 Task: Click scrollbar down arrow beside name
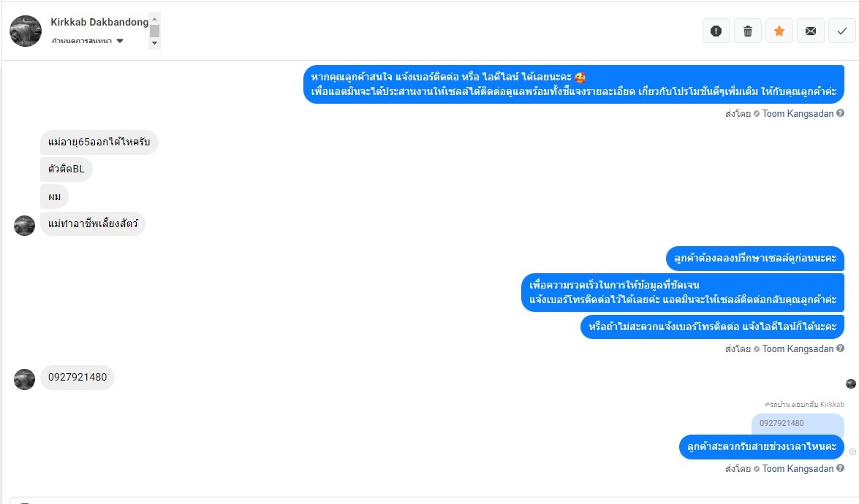click(x=154, y=43)
